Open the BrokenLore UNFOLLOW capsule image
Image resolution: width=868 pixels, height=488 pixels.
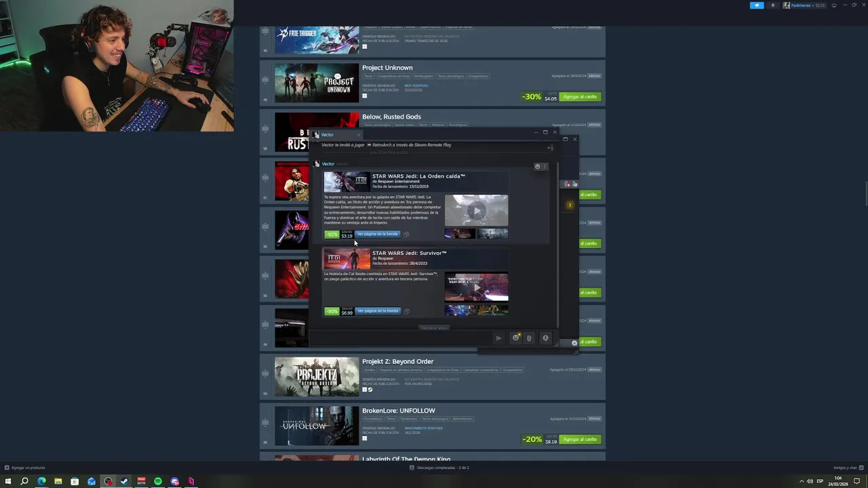[317, 426]
